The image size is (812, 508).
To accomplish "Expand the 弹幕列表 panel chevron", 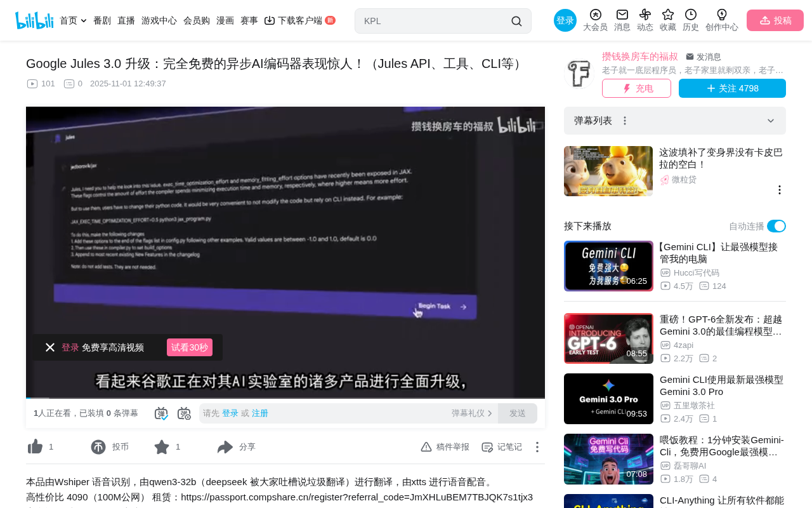I will coord(771,121).
